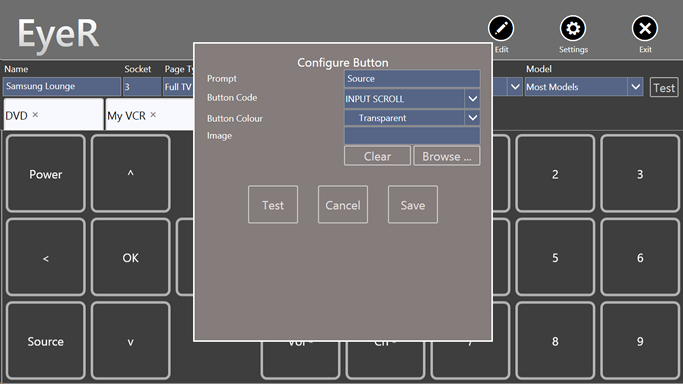Select the Power remote button
The image size is (683, 384).
(x=46, y=174)
